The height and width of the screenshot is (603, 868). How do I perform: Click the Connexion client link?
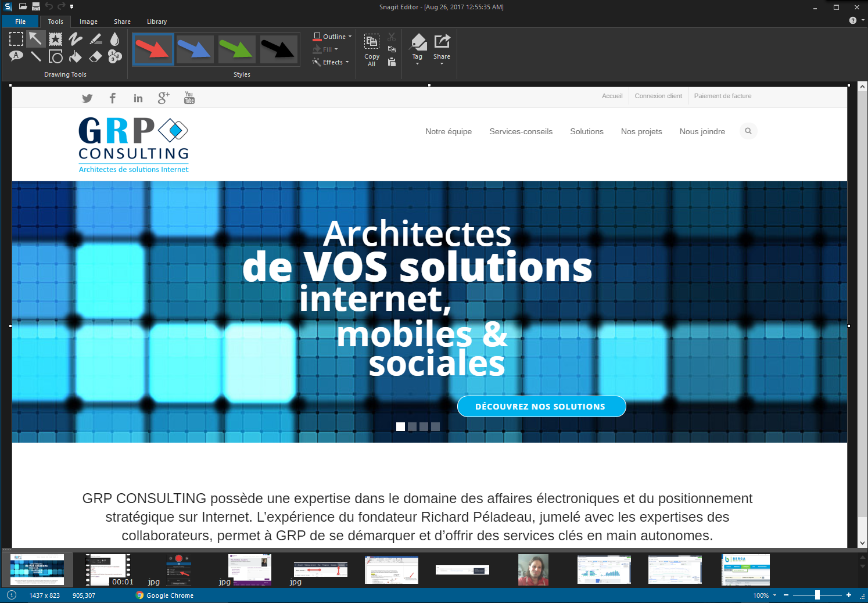pos(658,96)
